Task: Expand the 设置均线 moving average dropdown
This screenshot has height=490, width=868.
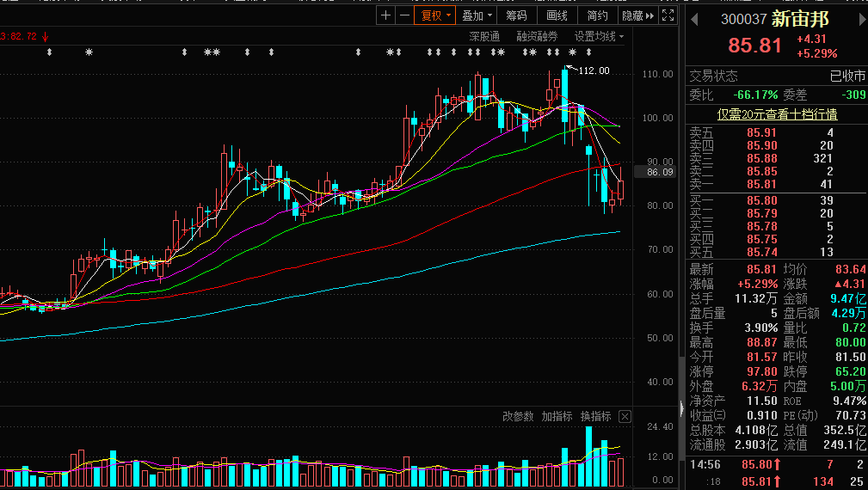Action: (x=599, y=36)
